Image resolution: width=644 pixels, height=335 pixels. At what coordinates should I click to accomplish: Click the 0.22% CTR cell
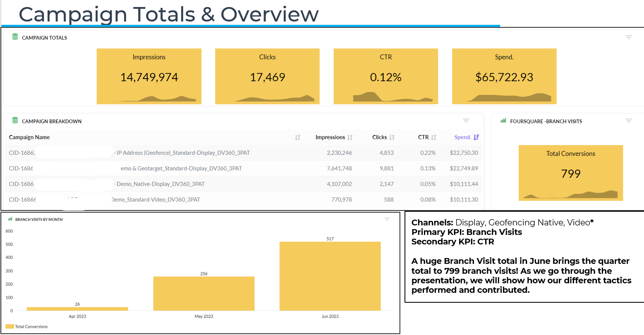(x=428, y=153)
